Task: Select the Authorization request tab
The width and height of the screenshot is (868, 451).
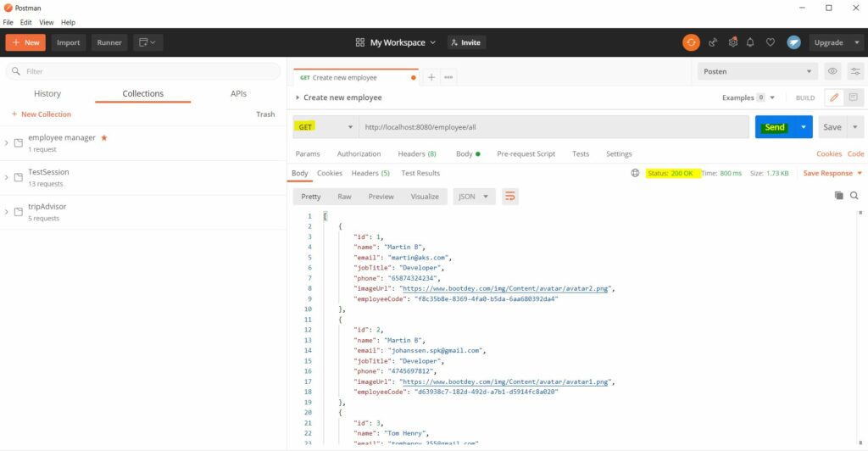Action: tap(359, 153)
